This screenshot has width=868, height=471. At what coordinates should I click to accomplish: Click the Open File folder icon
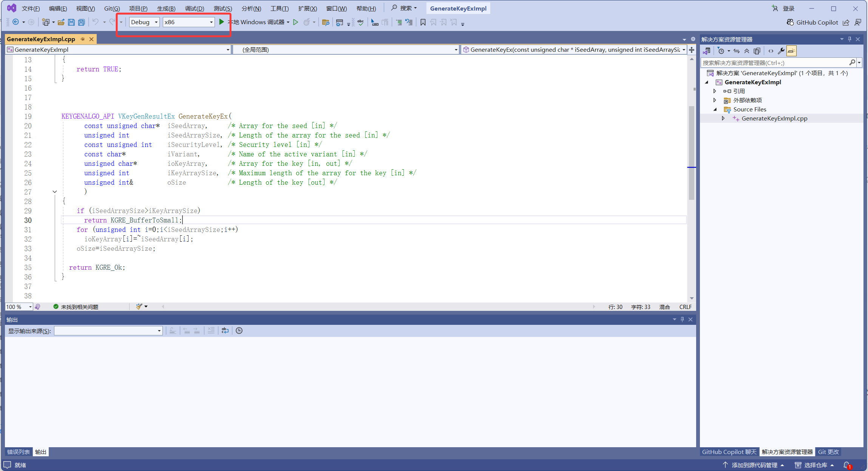click(61, 22)
